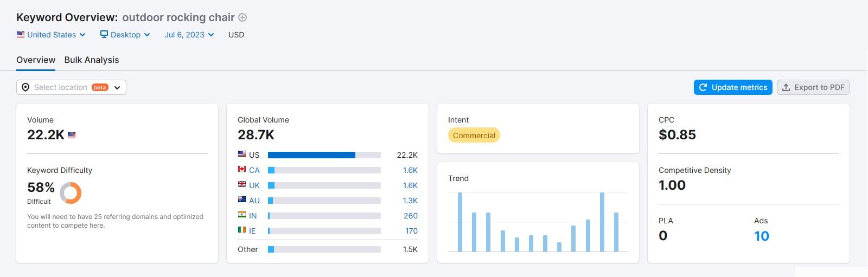Switch to the Bulk Analysis tab
The width and height of the screenshot is (868, 277).
[x=92, y=60]
